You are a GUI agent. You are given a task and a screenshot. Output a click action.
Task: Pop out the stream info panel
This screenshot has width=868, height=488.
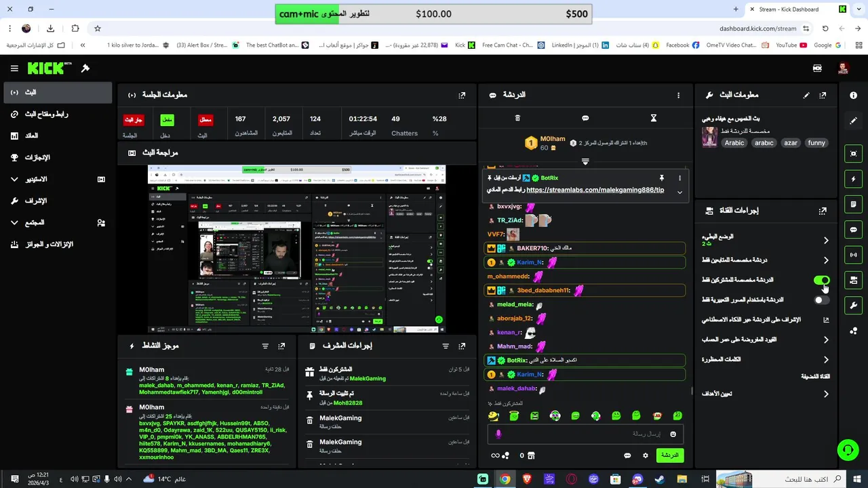[823, 96]
